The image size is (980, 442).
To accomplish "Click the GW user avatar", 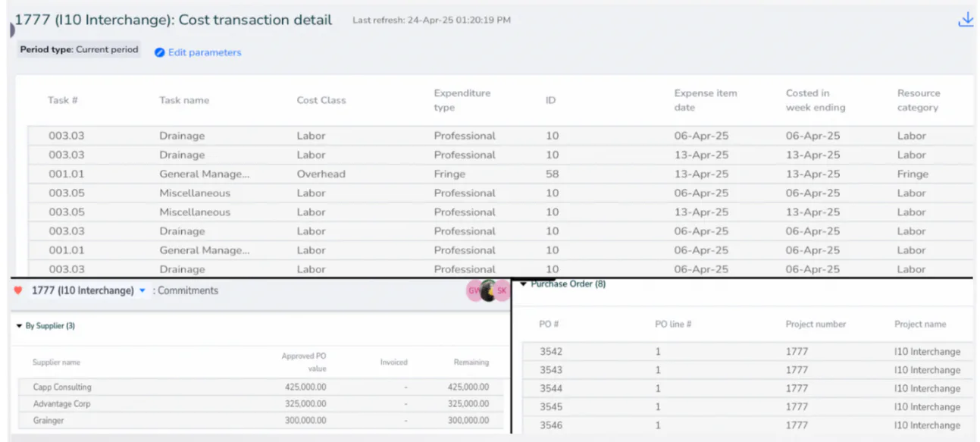I will click(x=474, y=290).
